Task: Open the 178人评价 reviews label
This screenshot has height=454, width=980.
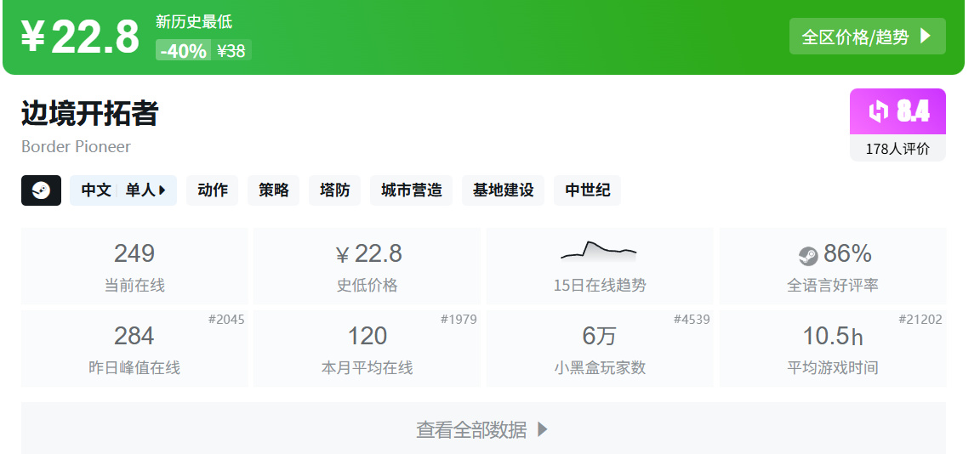Action: (897, 149)
